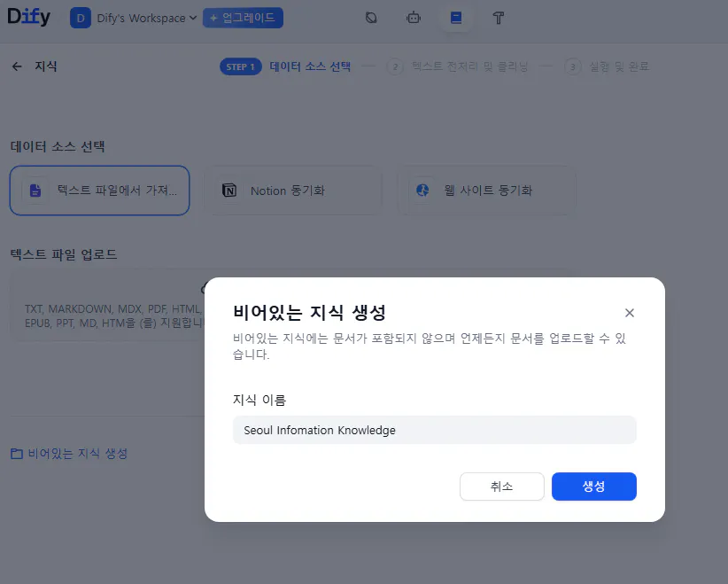This screenshot has width=728, height=584.
Task: Open STEP 3 실행 및 완료 step
Action: (613, 66)
